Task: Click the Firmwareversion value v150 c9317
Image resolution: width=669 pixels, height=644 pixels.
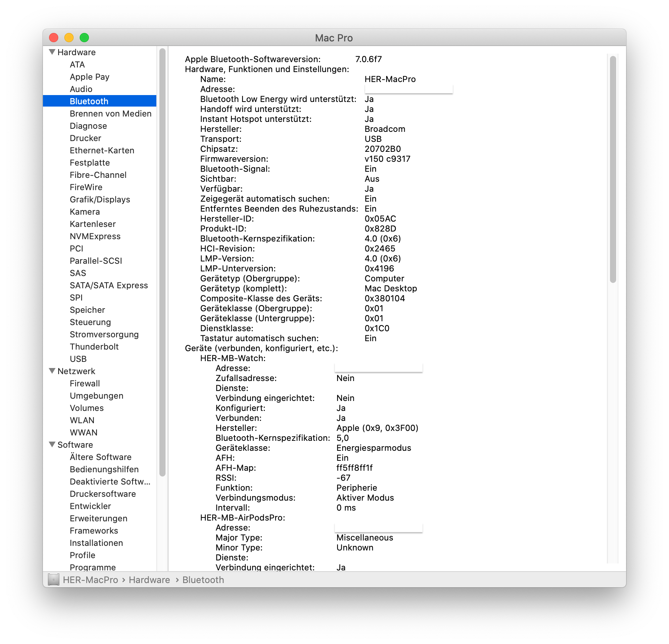Action: pos(387,159)
